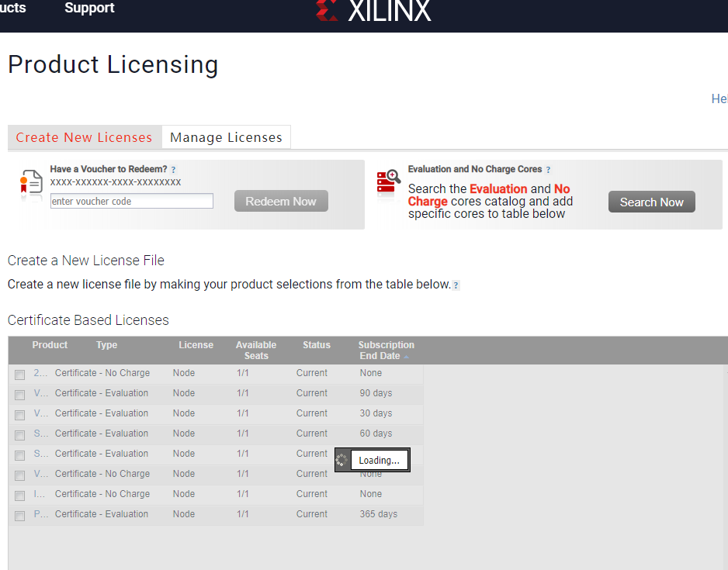
Task: Check the Evaluation row with 90 days
Action: (x=19, y=395)
